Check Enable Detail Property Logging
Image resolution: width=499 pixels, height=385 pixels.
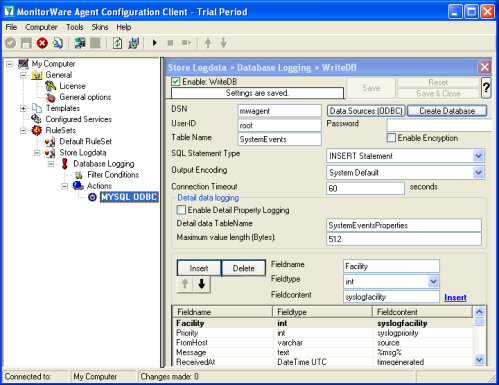181,210
